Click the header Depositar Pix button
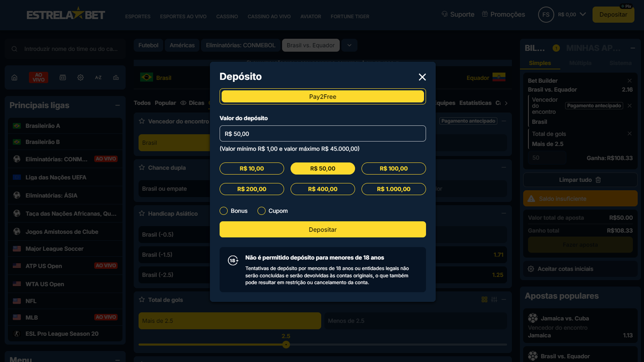 pyautogui.click(x=613, y=15)
